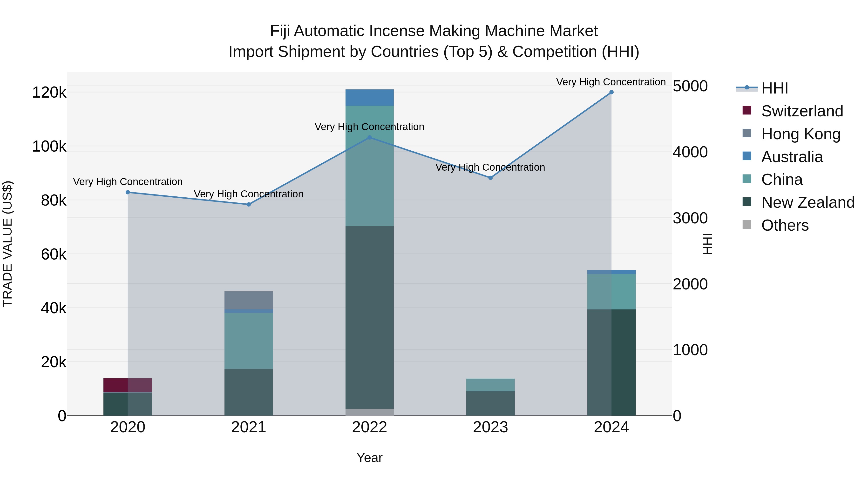
Task: Click the New Zealand bar segment in 2023
Action: pos(491,403)
